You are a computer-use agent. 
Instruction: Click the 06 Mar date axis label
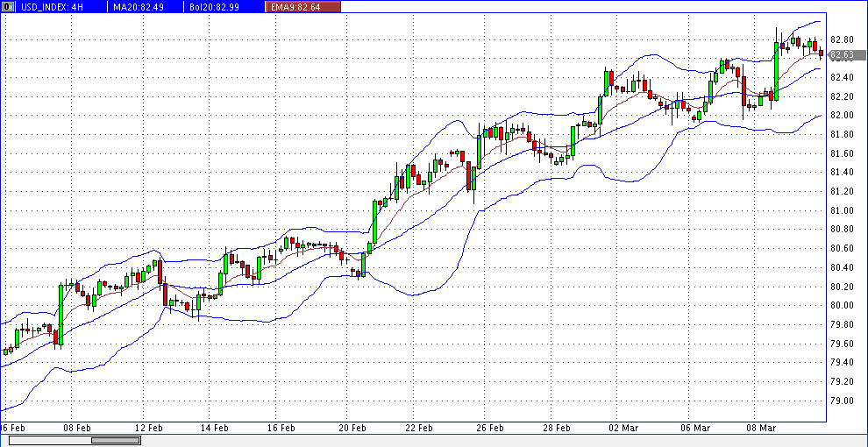click(694, 428)
